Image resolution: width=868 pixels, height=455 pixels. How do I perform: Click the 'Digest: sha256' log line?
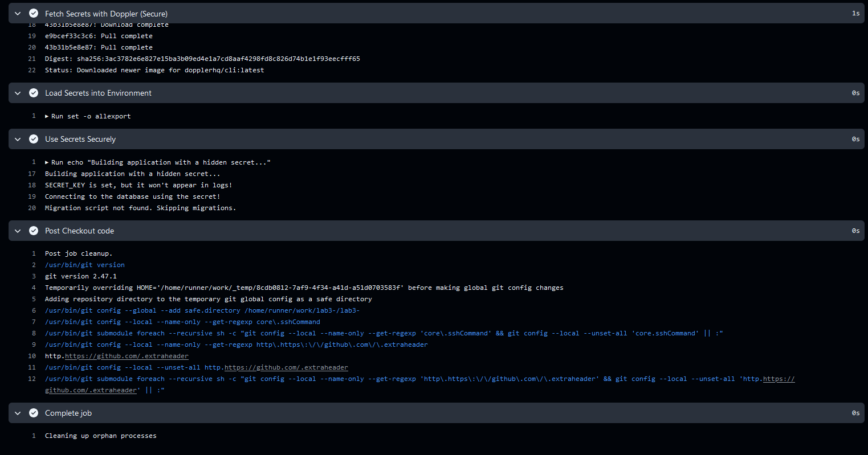coord(202,59)
